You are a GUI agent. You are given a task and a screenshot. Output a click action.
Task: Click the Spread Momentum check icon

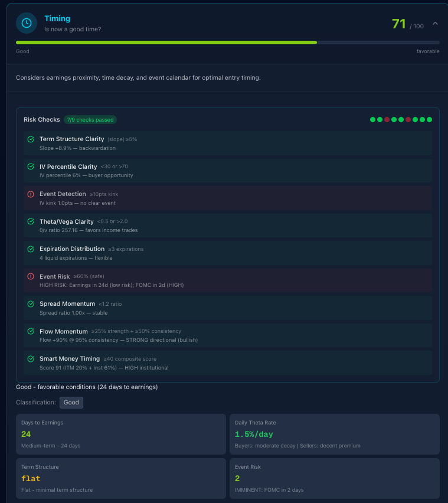(31, 304)
